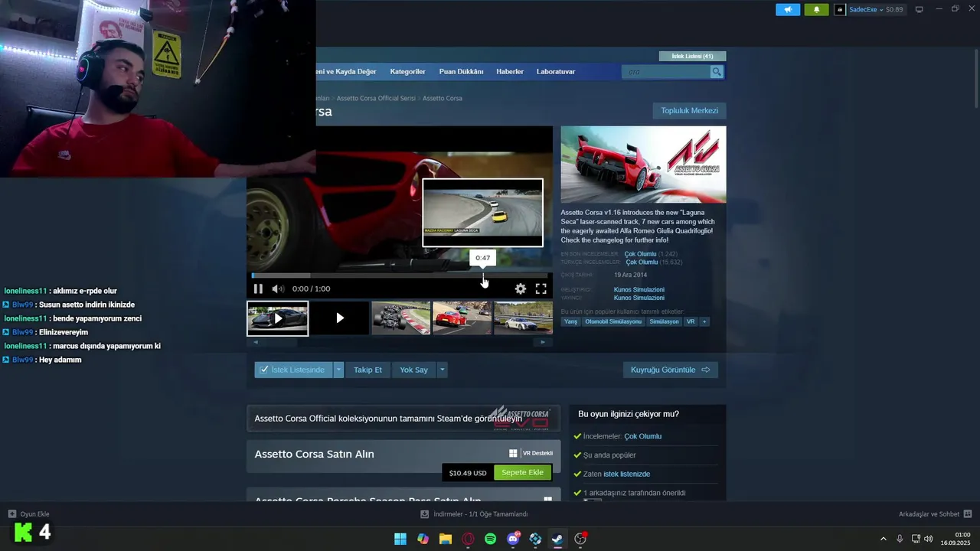Select the Formula car screenshot thumbnail
This screenshot has height=551, width=980.
click(400, 318)
